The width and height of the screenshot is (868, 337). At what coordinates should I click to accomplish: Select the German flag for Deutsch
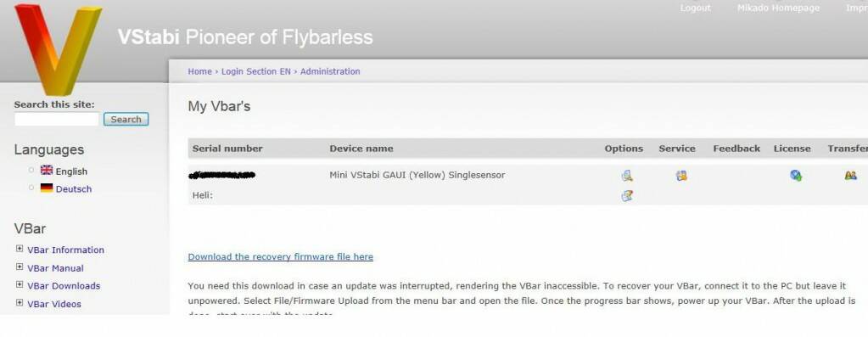point(47,188)
